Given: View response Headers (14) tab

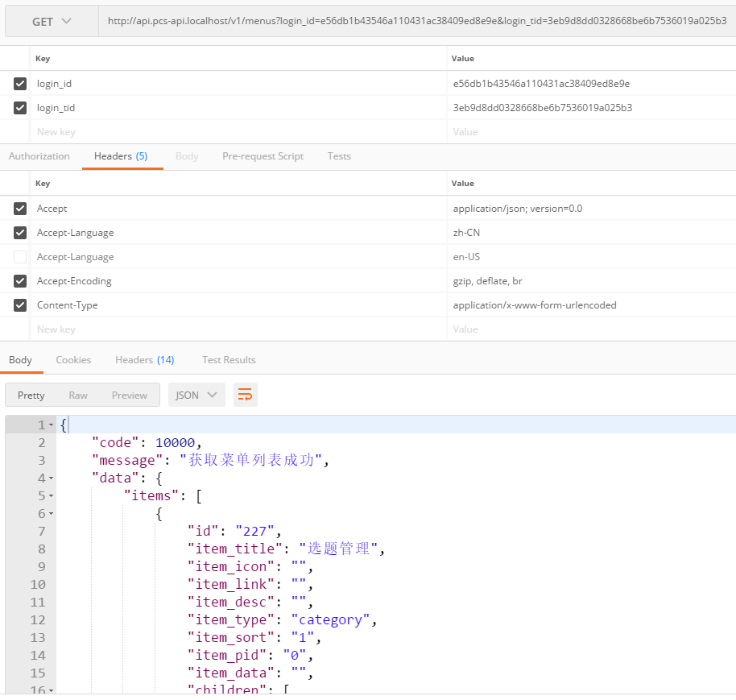Looking at the screenshot, I should (x=144, y=360).
